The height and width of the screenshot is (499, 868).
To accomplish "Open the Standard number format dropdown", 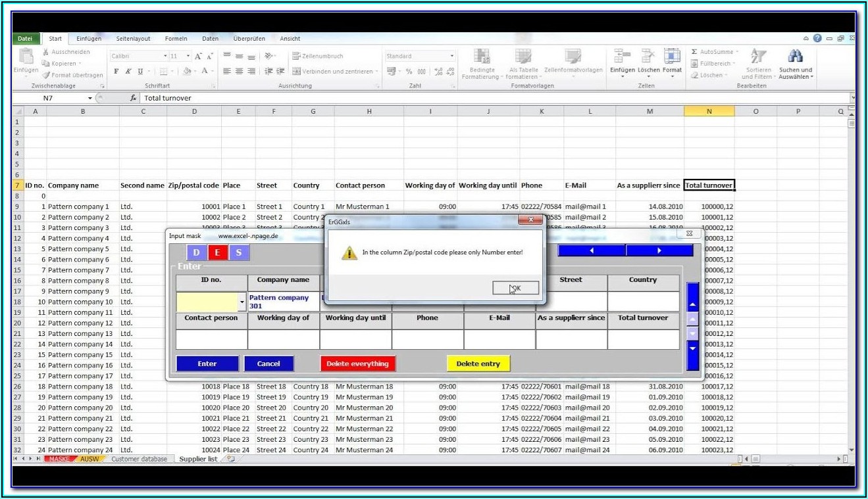I will click(x=451, y=56).
